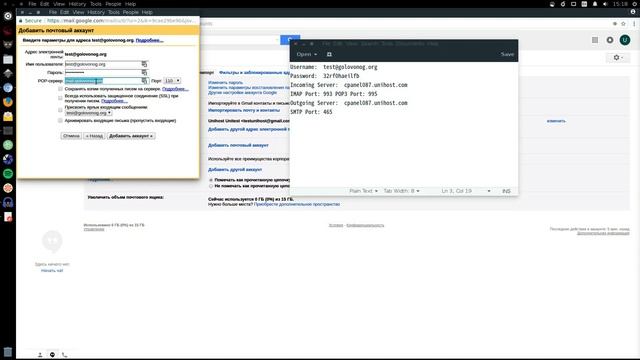
Task: Click the Open dropdown in text editor
Action: [307, 54]
